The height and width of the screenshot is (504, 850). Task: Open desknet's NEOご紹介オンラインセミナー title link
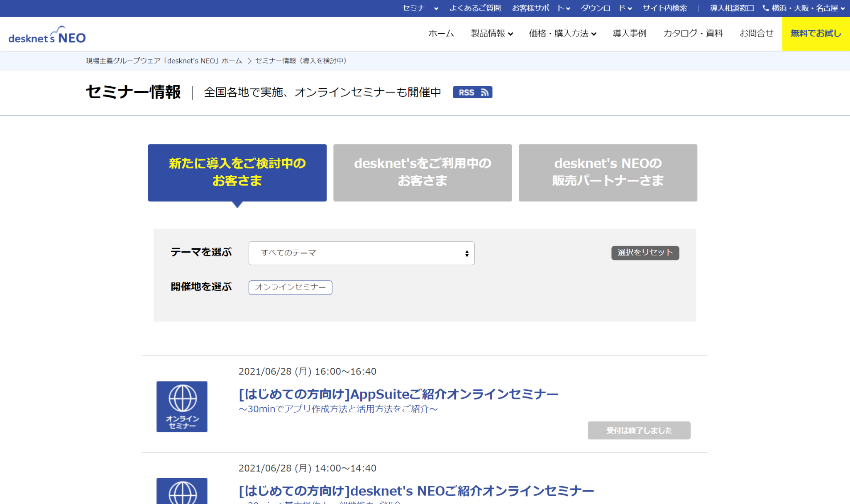[x=416, y=491]
